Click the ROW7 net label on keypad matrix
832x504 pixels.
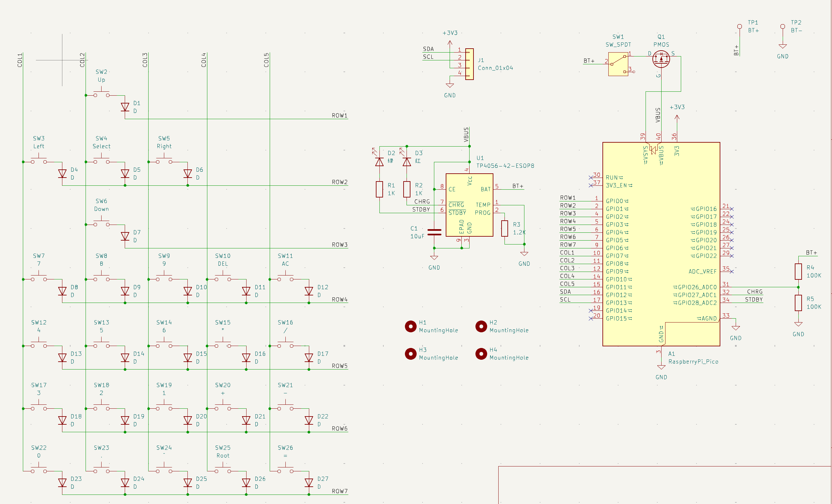(x=339, y=491)
